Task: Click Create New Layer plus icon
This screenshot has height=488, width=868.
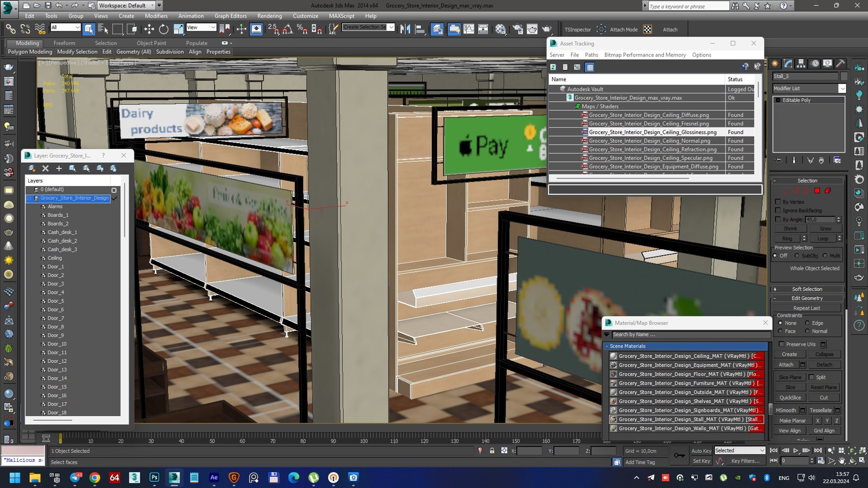Action: click(59, 169)
